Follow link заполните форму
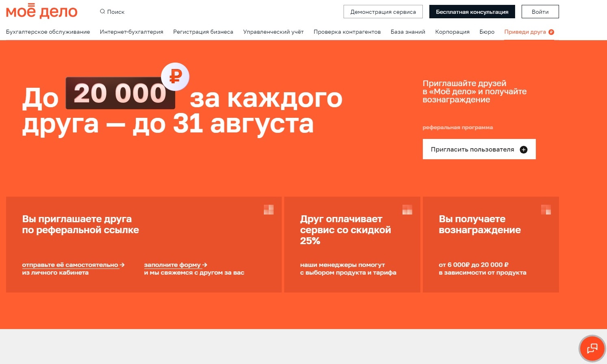The height and width of the screenshot is (364, 607). pos(176,265)
